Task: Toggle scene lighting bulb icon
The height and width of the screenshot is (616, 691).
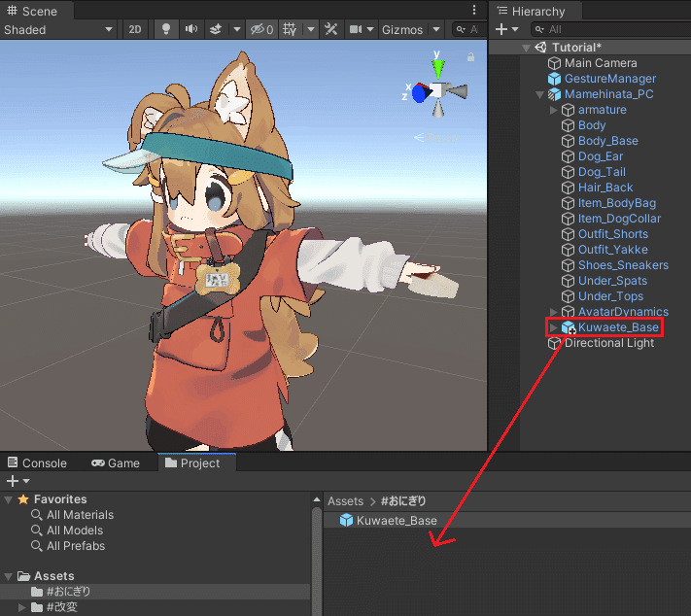Action: (166, 29)
